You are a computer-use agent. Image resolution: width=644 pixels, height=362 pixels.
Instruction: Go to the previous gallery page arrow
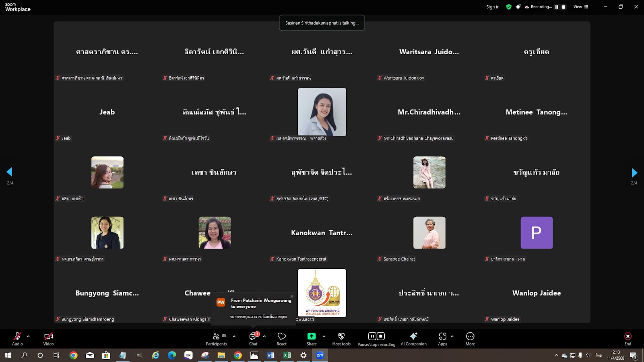(9, 172)
